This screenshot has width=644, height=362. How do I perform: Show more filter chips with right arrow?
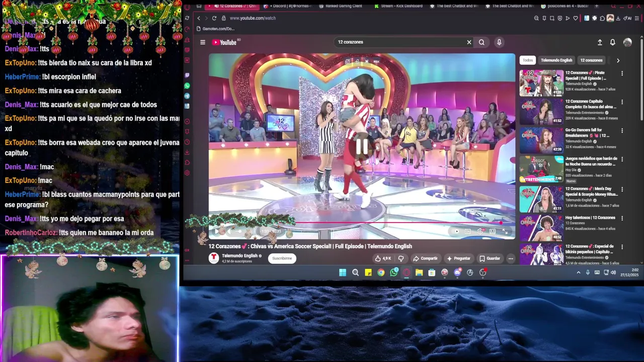coord(618,60)
